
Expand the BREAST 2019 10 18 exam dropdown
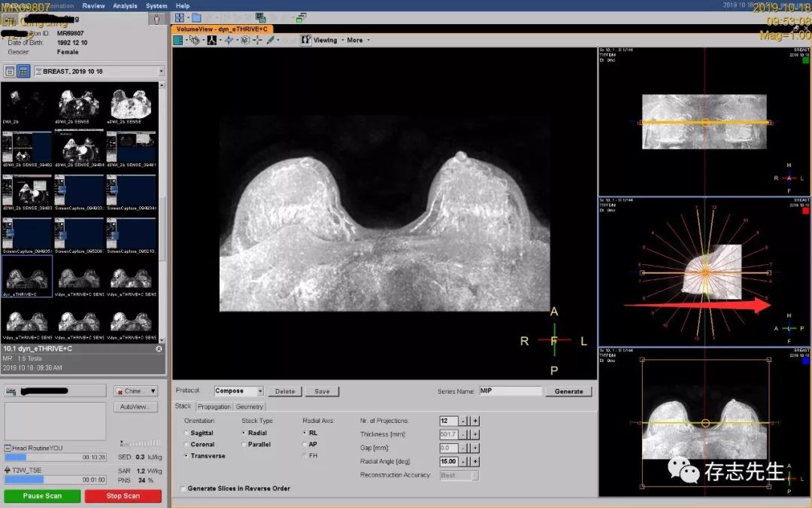(161, 71)
